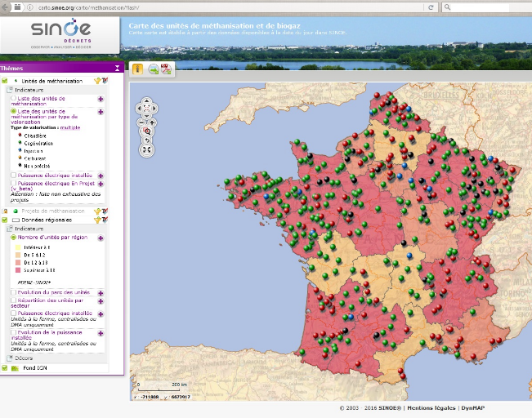Pan the map up with north arrow
Viewport: 532px width, 418px height.
click(x=147, y=100)
